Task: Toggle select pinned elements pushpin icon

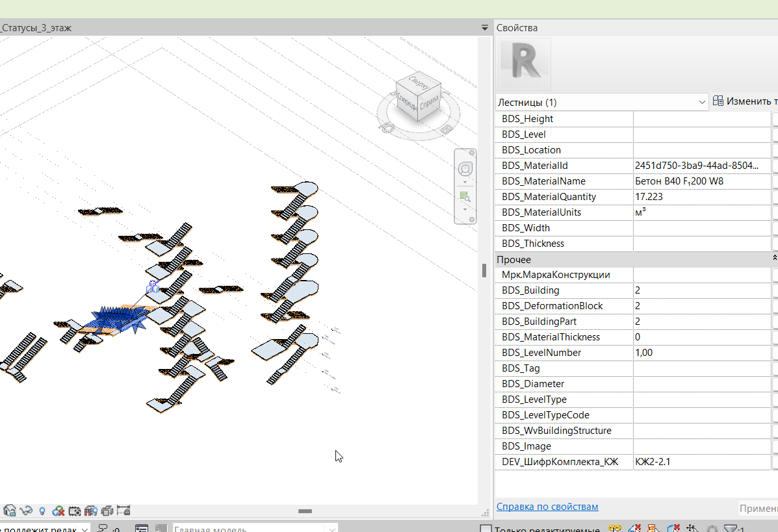Action: (653, 529)
